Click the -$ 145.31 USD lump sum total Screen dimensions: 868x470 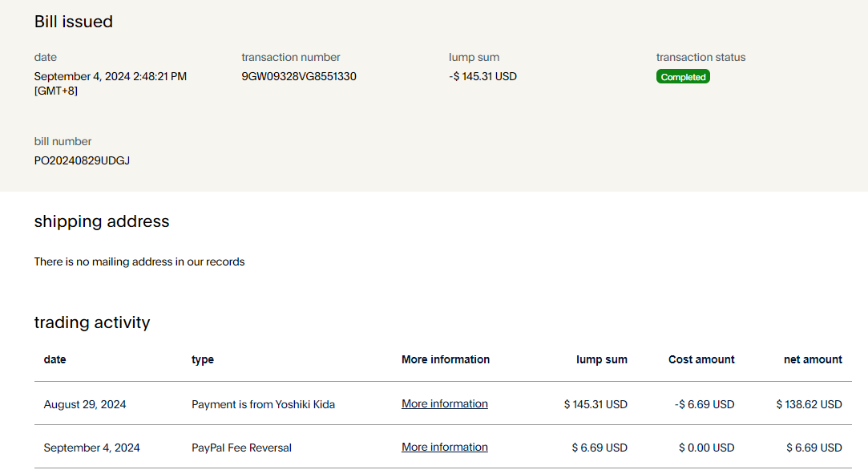coord(482,77)
